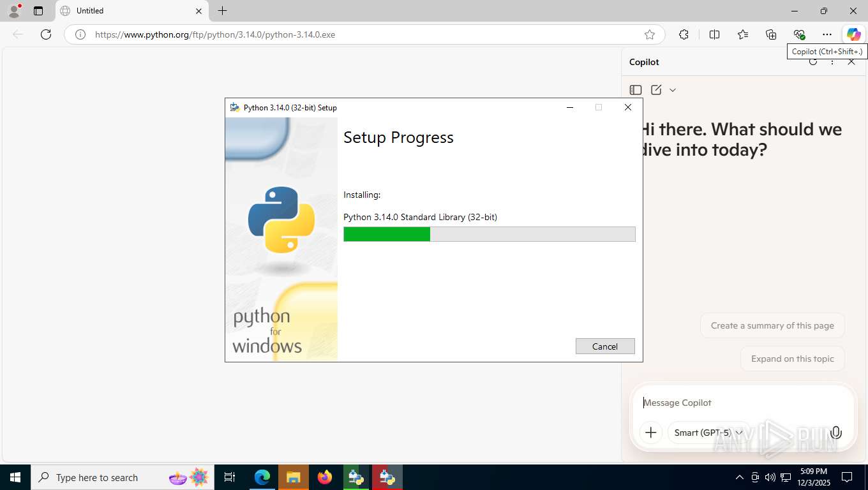Viewport: 868px width, 490px height.
Task: Open Microsoft Edge from the taskbar
Action: (262, 477)
